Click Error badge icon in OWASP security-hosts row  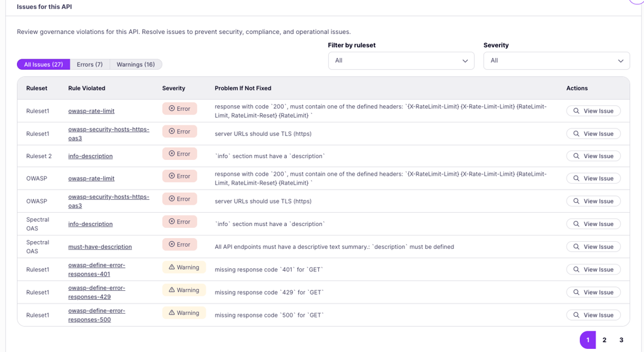coord(172,198)
